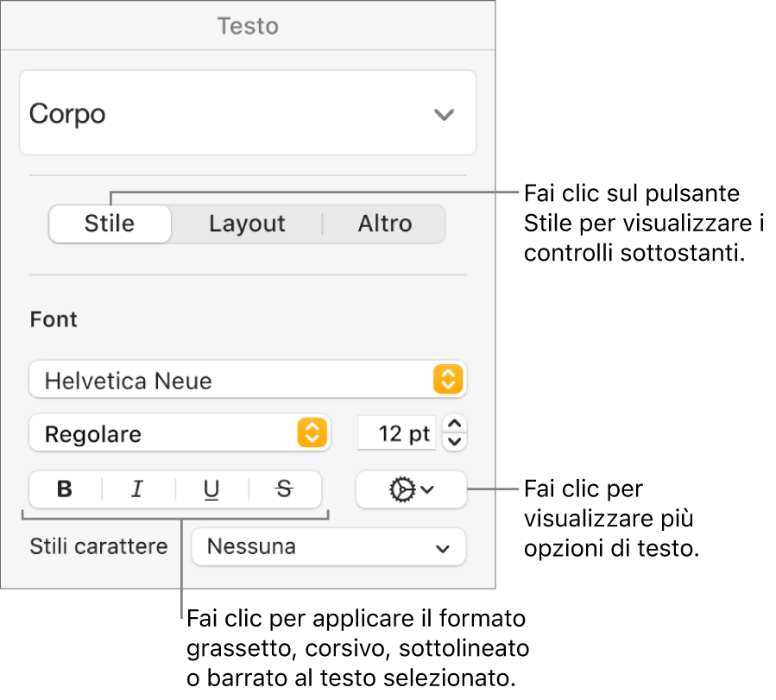Open the advanced text options gear menu
Viewport: 776px width, 700px height.
(411, 489)
